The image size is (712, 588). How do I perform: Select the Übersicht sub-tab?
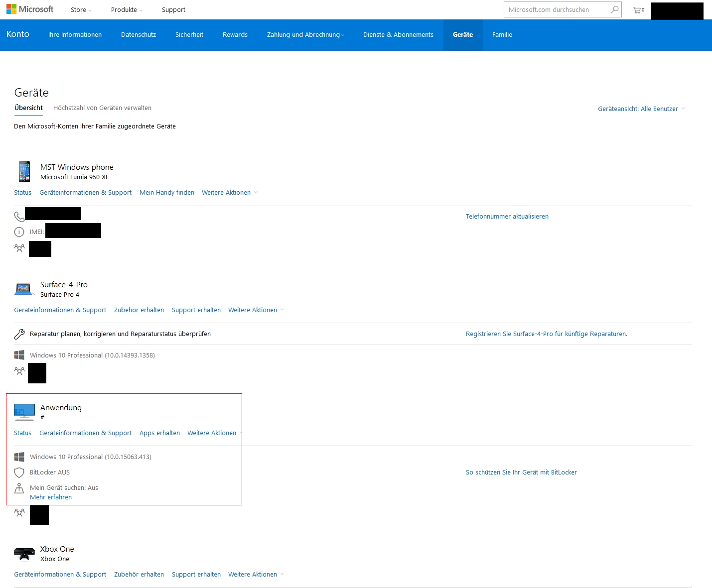point(28,108)
